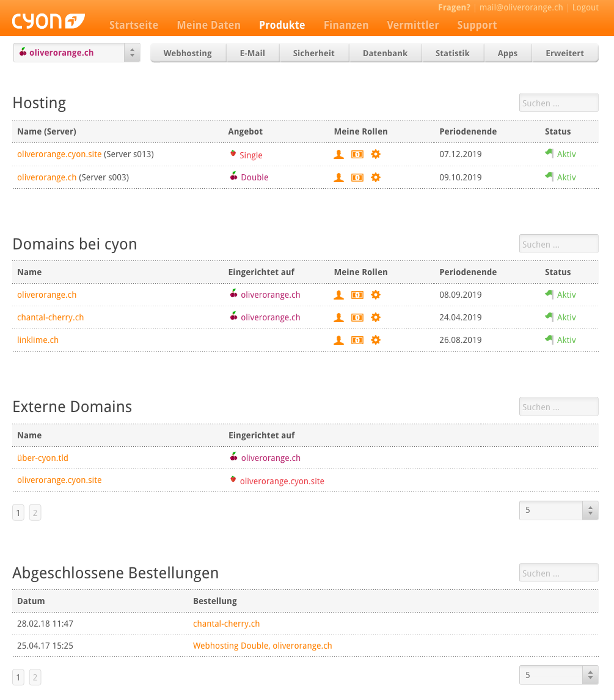Viewport: 614px width, 700px height.
Task: Open Vermittler in main navigation
Action: [x=413, y=25]
